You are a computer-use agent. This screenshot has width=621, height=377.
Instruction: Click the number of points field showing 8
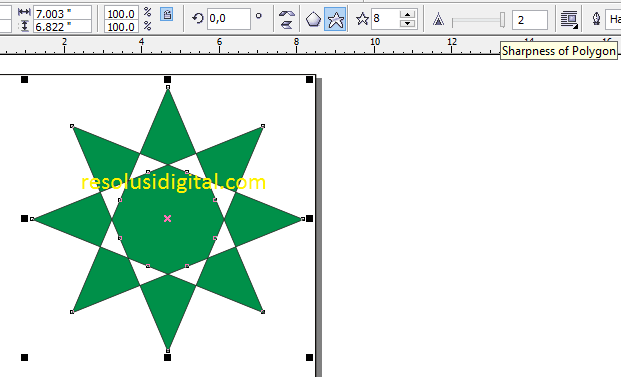386,19
